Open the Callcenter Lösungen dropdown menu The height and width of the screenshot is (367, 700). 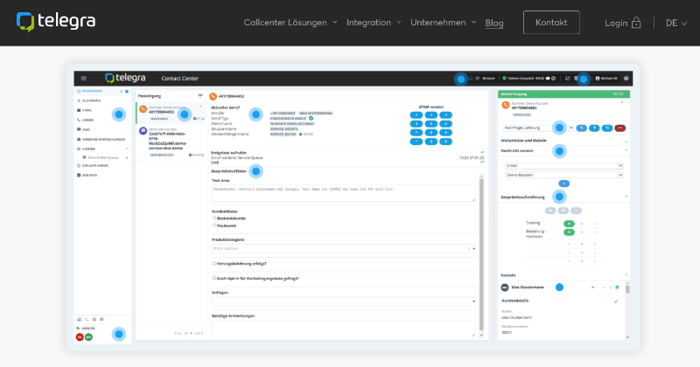click(x=290, y=22)
